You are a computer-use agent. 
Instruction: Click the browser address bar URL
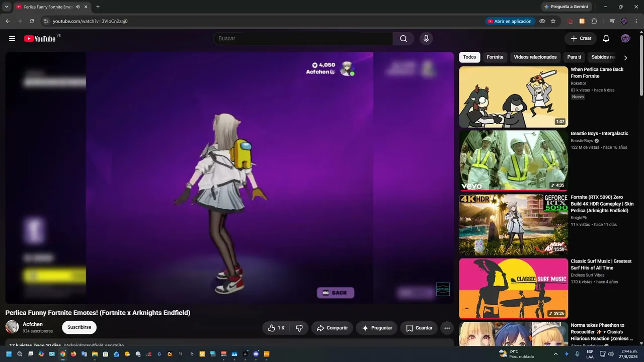[91, 21]
